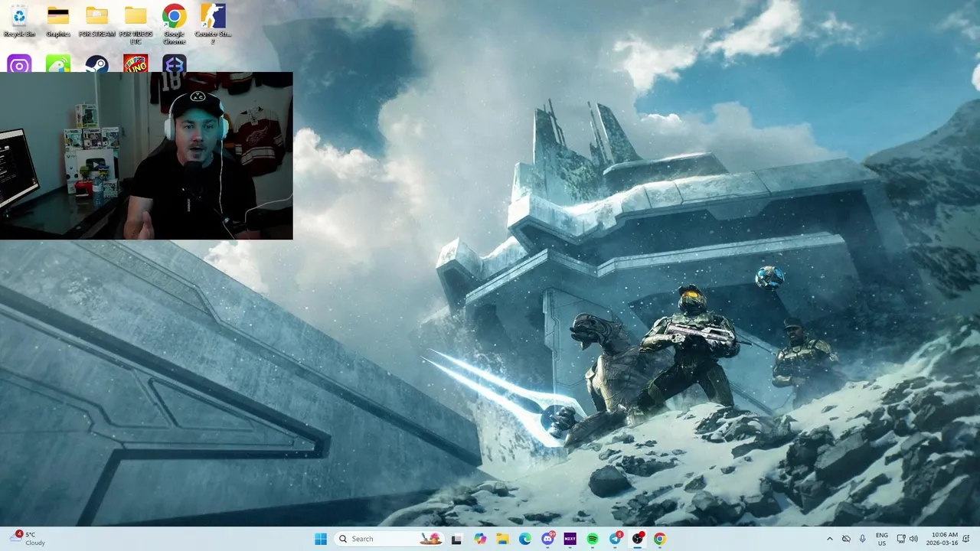The width and height of the screenshot is (980, 551).
Task: Open Discord from the taskbar
Action: [547, 539]
